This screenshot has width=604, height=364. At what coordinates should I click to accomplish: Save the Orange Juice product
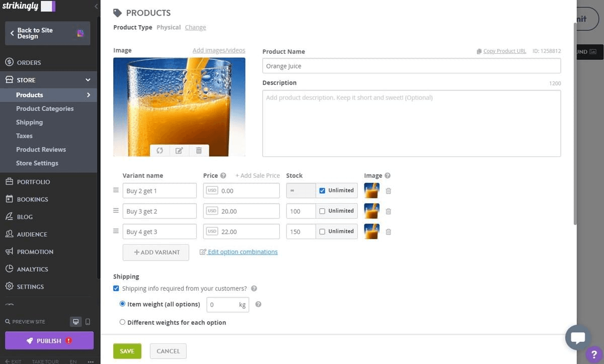coord(127,351)
